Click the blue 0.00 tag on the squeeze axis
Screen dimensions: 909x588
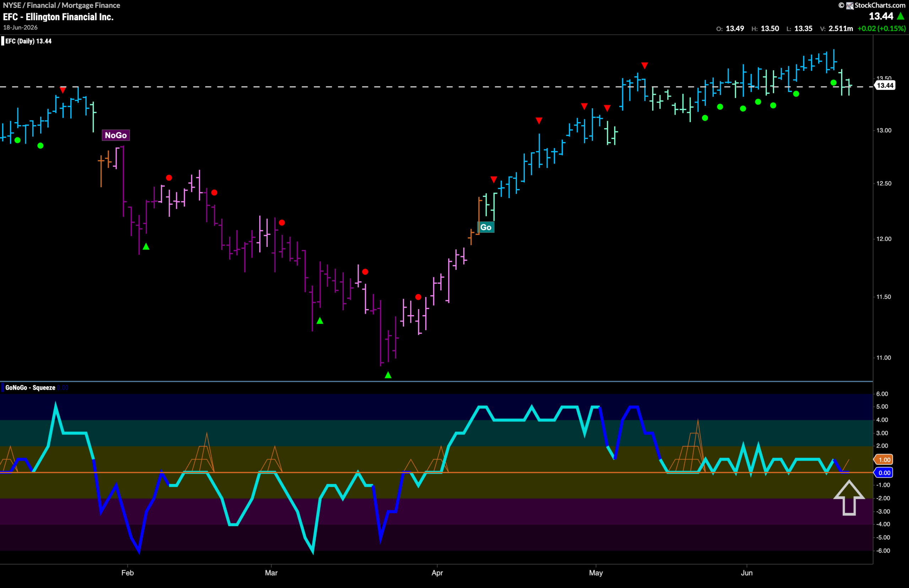click(x=884, y=473)
